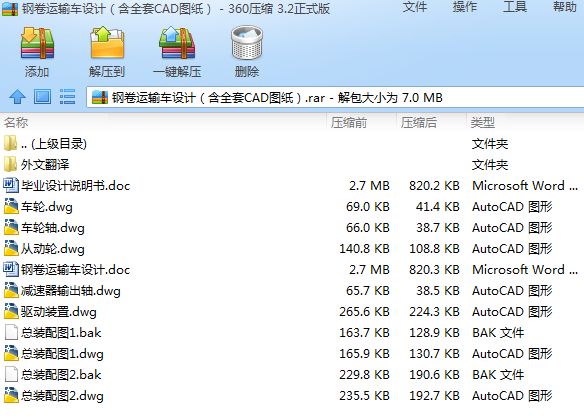
Task: Click the 820.2 KB compressed size cell
Action: click(x=434, y=185)
